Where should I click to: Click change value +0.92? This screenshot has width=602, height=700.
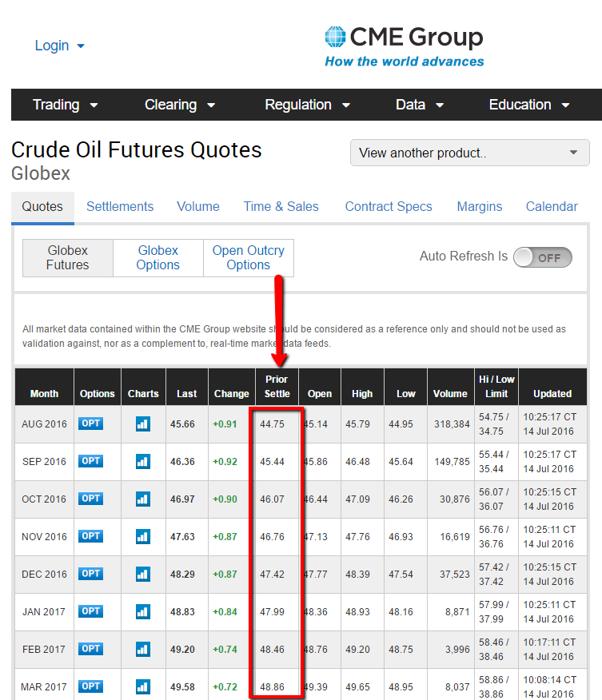point(225,462)
